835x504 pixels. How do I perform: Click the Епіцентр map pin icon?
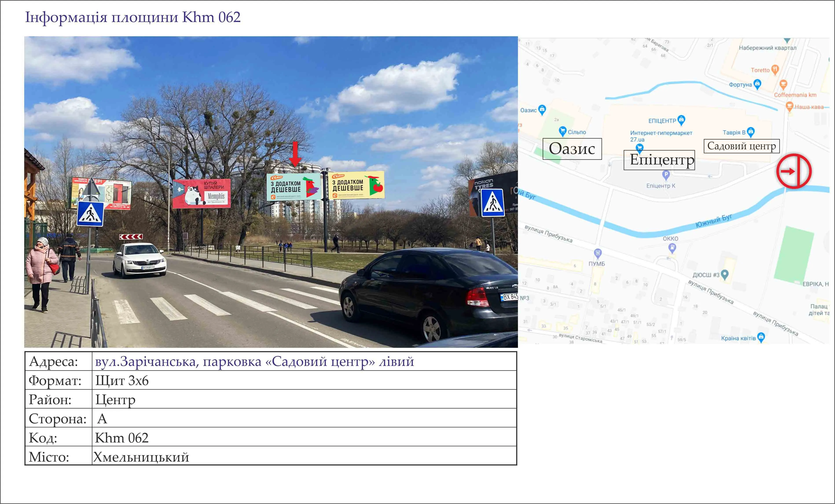pyautogui.click(x=681, y=120)
